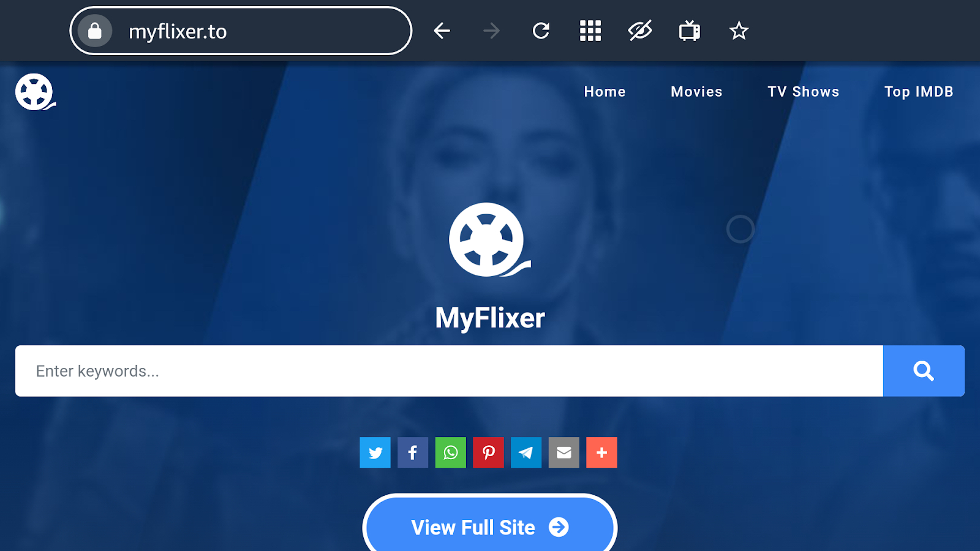980x551 pixels.
Task: Bookmark the page using the star icon
Action: (x=738, y=31)
